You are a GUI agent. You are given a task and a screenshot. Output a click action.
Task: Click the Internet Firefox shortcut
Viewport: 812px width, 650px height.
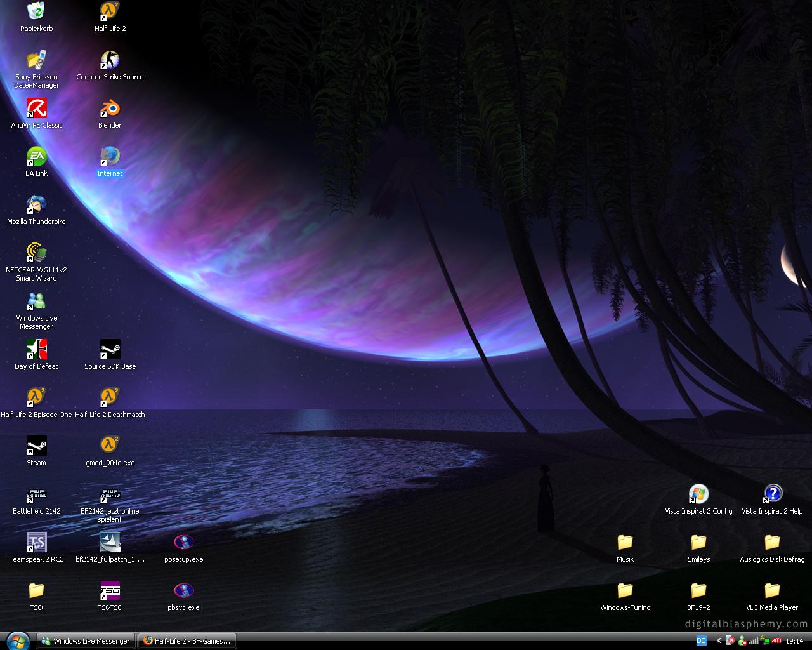[110, 157]
